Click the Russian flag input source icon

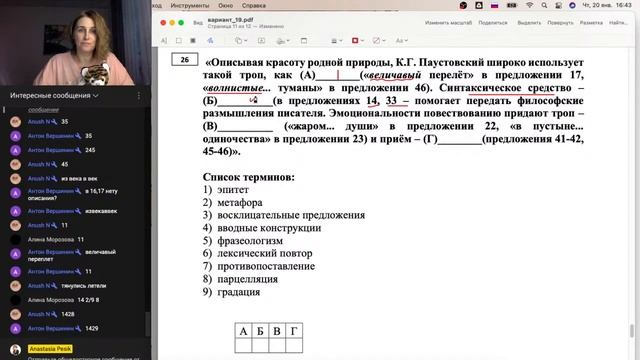coord(494,5)
